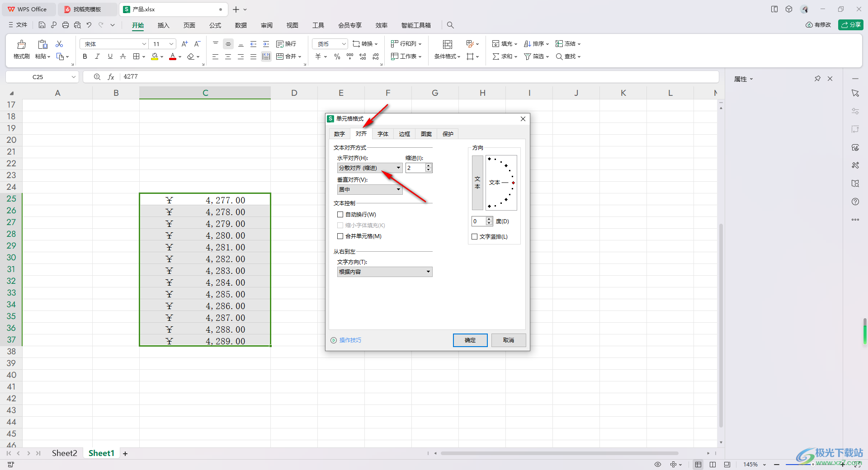Click the Find (查找) icon
The width and height of the screenshot is (868, 470).
pos(559,56)
